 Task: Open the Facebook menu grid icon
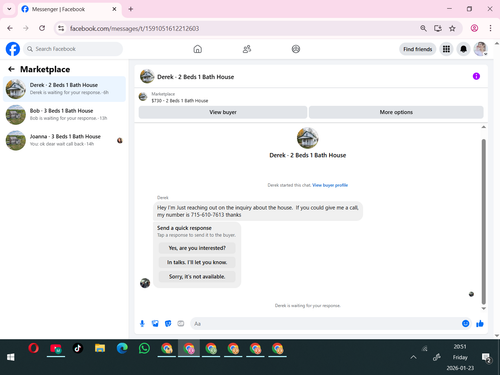click(446, 49)
